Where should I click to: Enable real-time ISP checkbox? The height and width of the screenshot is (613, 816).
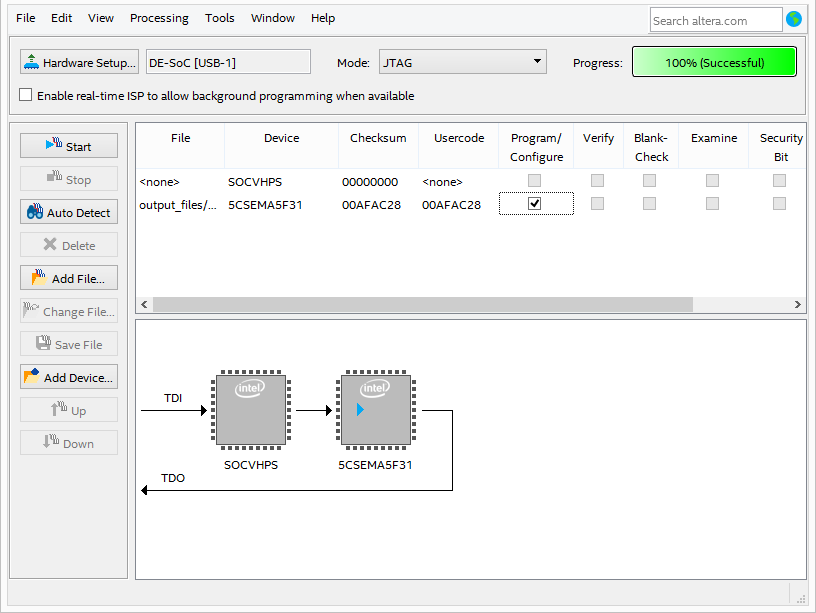(26, 95)
